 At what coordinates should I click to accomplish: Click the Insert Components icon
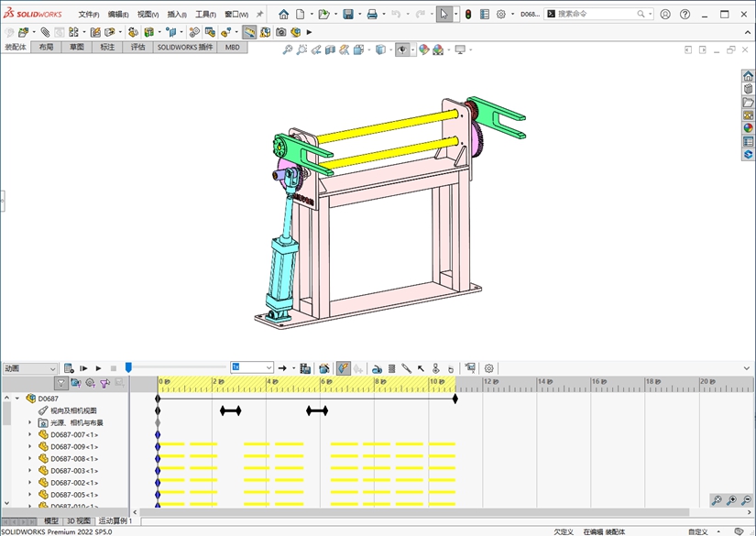click(23, 32)
